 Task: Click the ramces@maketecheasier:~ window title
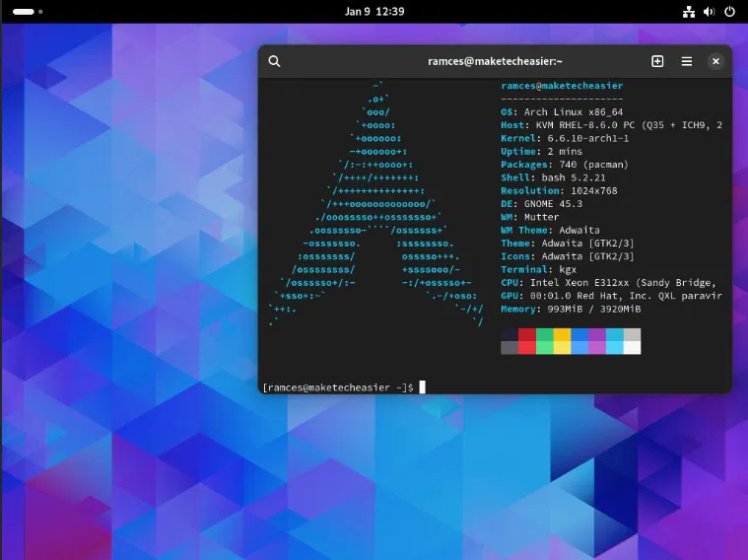[495, 61]
